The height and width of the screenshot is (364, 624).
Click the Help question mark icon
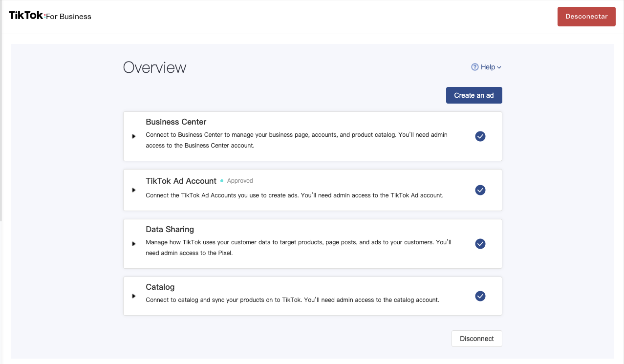coord(474,67)
